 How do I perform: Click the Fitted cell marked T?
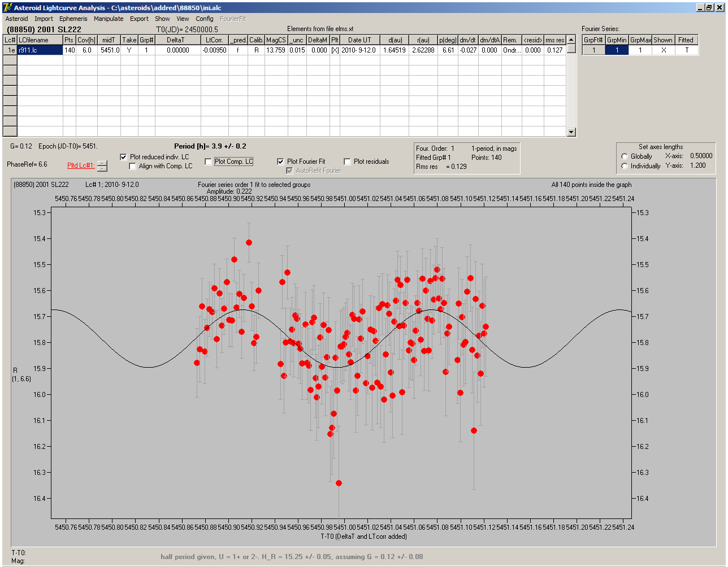(686, 50)
